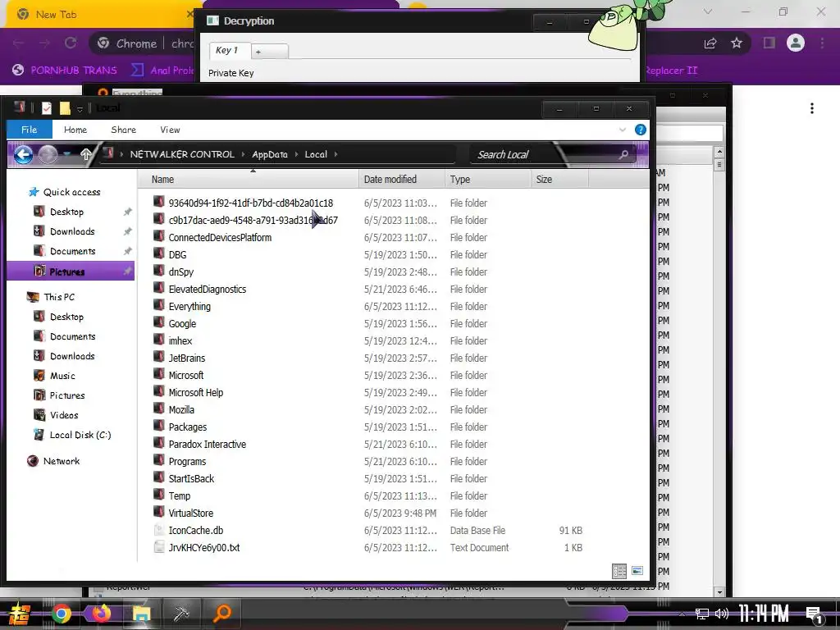Select the StartIsBack folder name

191,478
